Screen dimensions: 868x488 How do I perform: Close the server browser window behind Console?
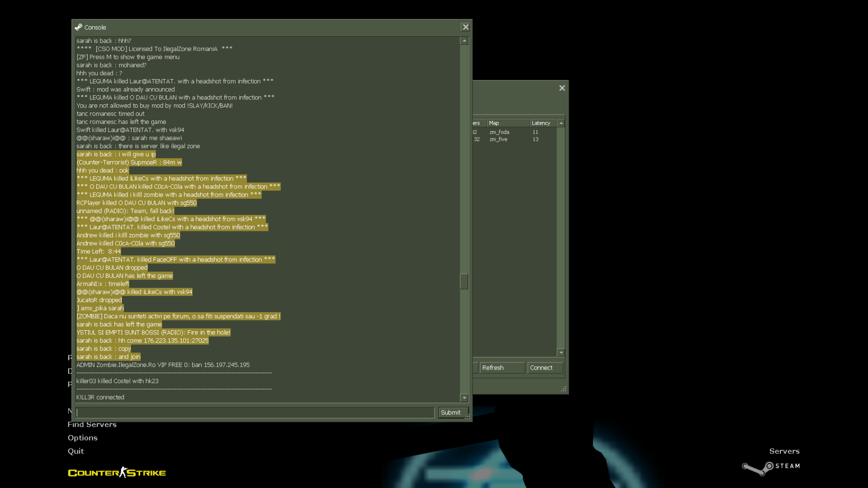coord(562,88)
